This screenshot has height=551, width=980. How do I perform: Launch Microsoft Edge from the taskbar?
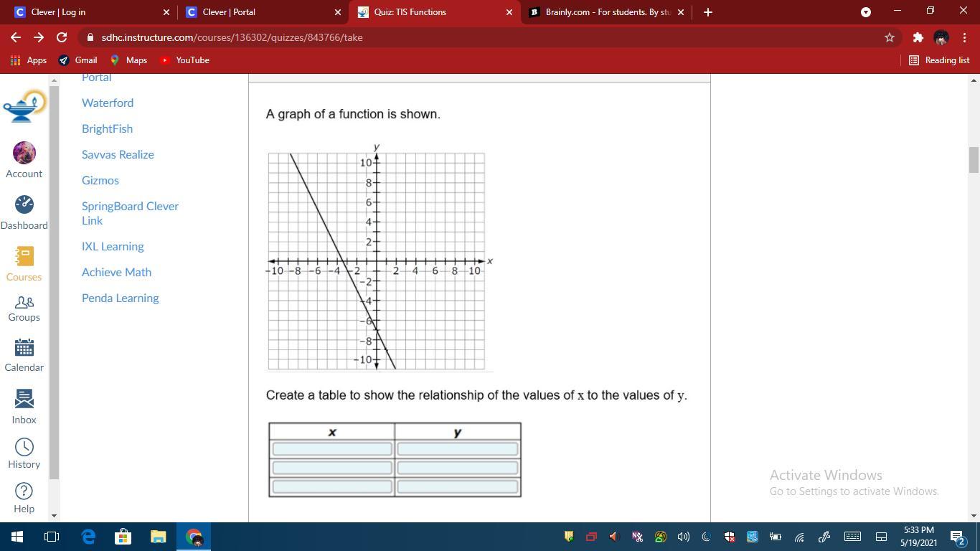(88, 536)
